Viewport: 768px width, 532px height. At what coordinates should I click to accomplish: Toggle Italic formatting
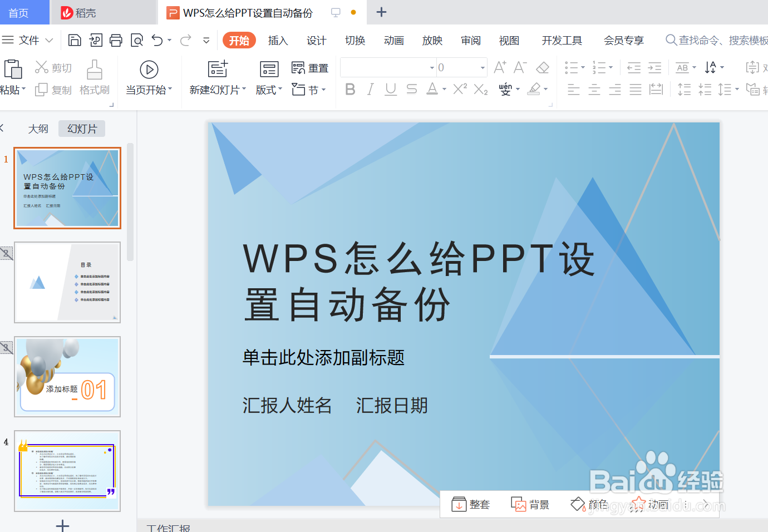coord(371,89)
